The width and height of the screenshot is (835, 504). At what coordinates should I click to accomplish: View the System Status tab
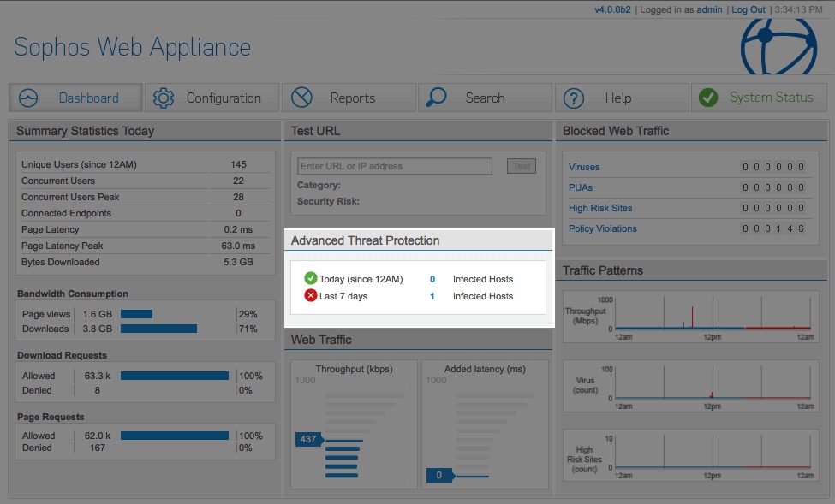point(759,98)
